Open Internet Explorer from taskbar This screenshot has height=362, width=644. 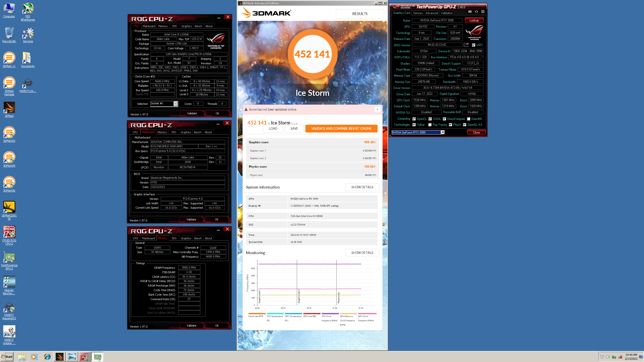[47, 356]
